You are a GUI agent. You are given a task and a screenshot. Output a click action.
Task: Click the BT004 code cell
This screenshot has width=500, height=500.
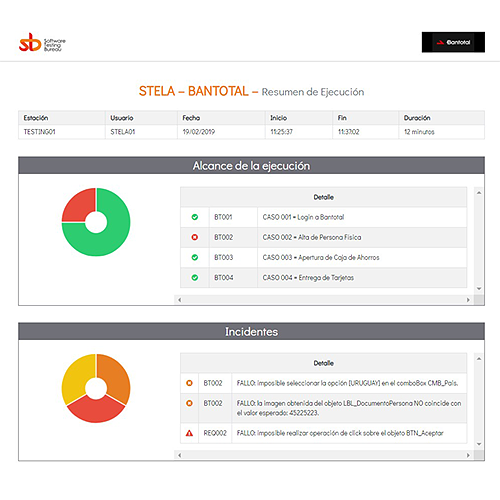click(233, 278)
